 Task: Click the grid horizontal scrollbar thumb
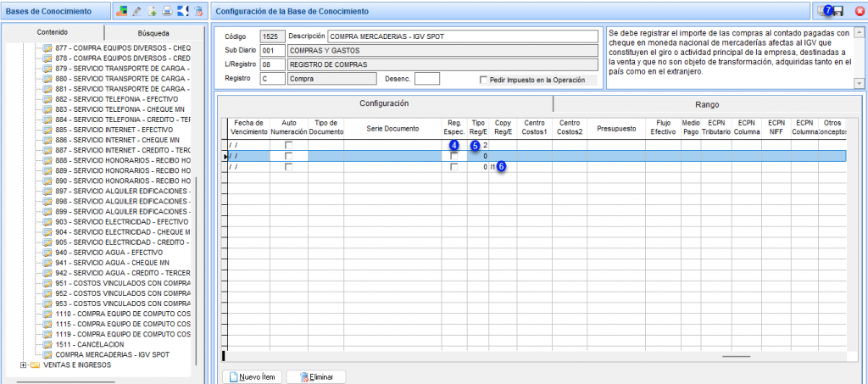737,356
